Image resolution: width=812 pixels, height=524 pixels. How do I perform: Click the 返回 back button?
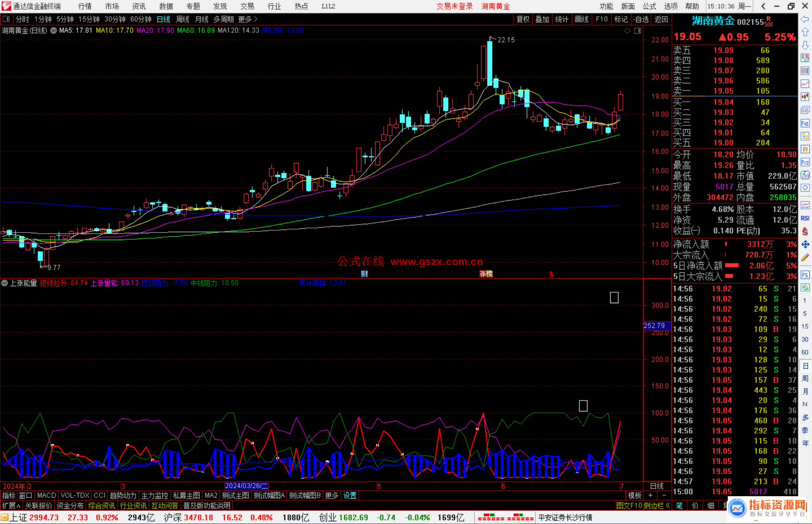coord(661,19)
